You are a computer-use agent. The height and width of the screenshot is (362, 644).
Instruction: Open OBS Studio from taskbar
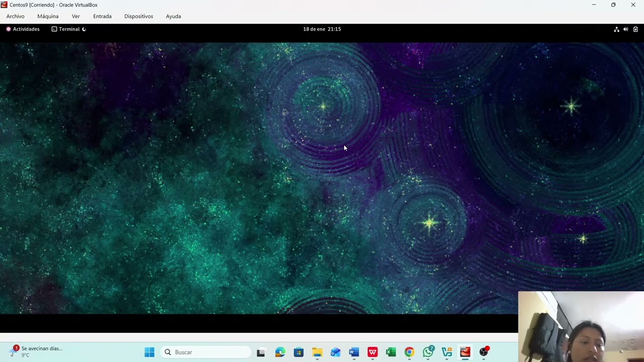tap(484, 352)
